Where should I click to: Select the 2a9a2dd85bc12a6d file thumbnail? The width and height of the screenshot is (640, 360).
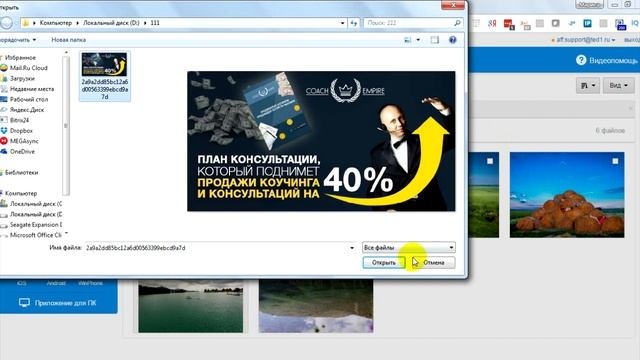tap(104, 76)
